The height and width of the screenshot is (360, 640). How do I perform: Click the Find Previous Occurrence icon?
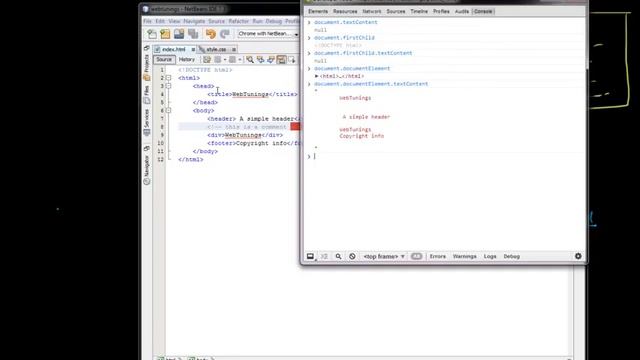tap(260, 60)
